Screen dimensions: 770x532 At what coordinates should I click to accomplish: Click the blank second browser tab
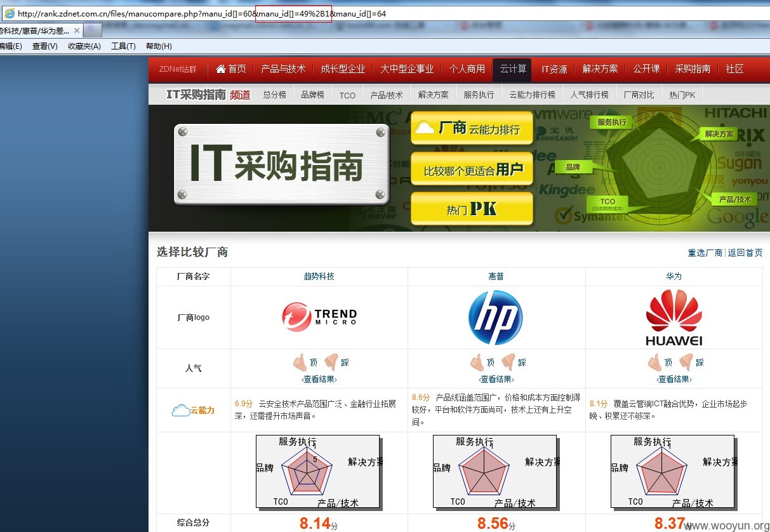coord(93,30)
